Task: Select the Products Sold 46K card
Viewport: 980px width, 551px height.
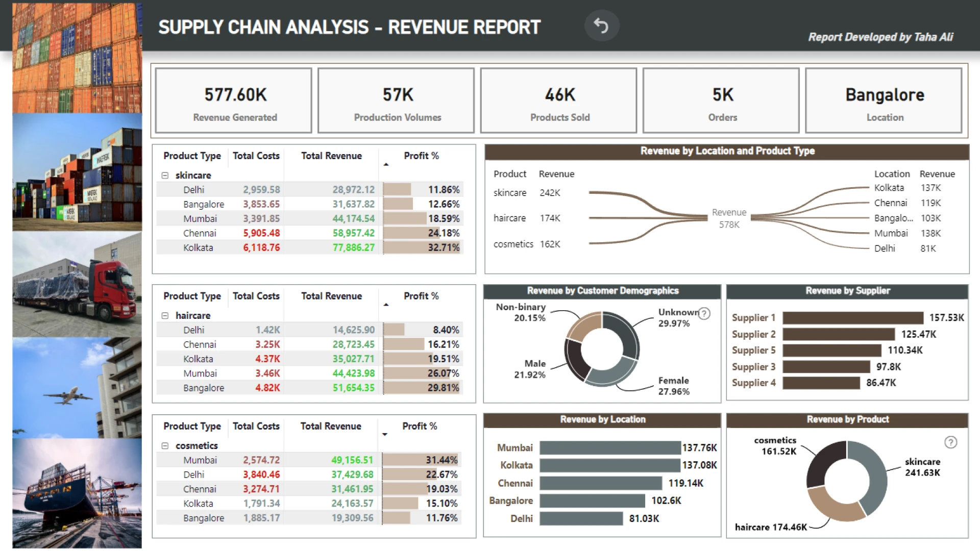Action: click(x=558, y=101)
